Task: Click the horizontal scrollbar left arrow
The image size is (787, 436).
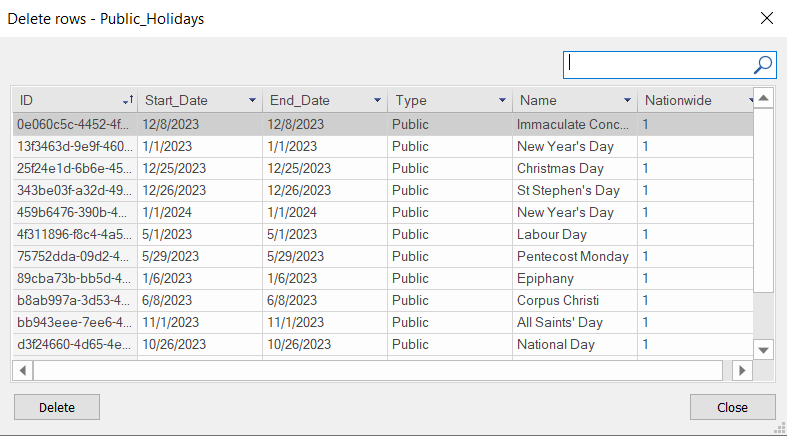Action: (x=22, y=370)
